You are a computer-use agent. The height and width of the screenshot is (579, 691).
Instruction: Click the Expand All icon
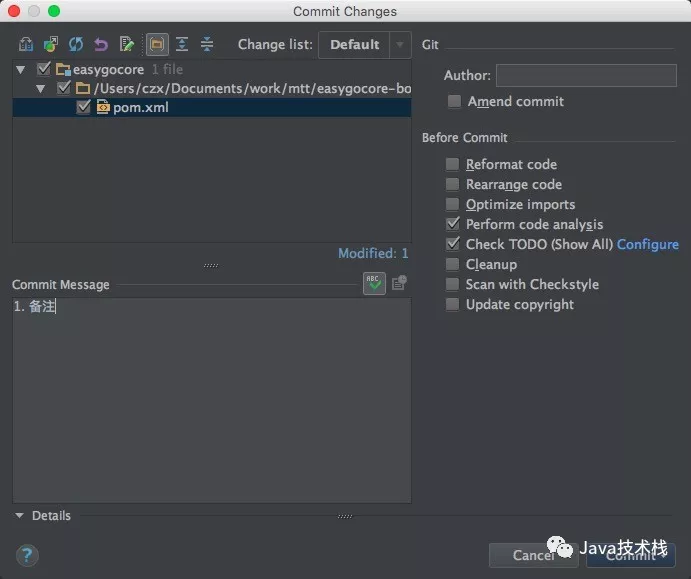pos(182,44)
